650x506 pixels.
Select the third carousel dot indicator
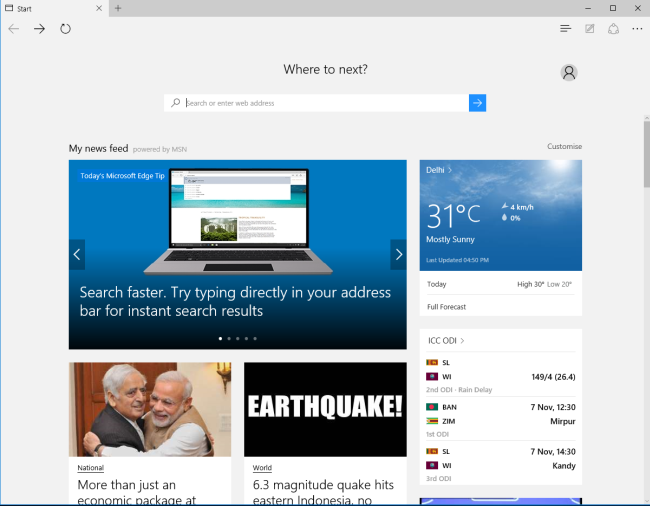(x=238, y=339)
